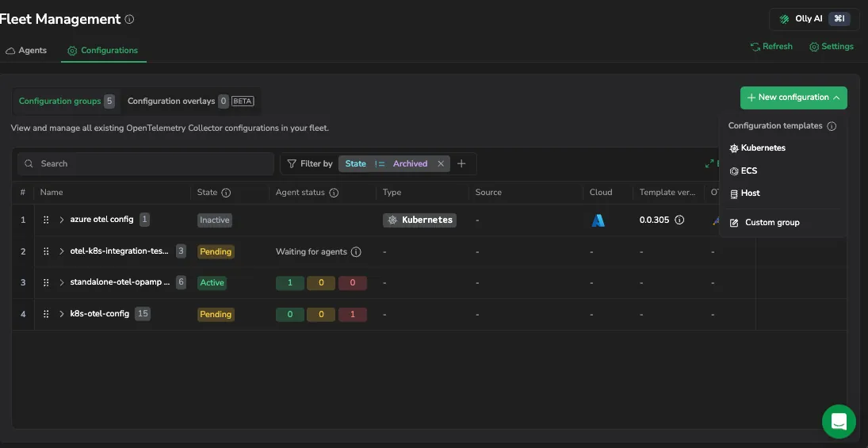Click the expand arrows icon above the table
The height and width of the screenshot is (448, 868).
(x=709, y=164)
